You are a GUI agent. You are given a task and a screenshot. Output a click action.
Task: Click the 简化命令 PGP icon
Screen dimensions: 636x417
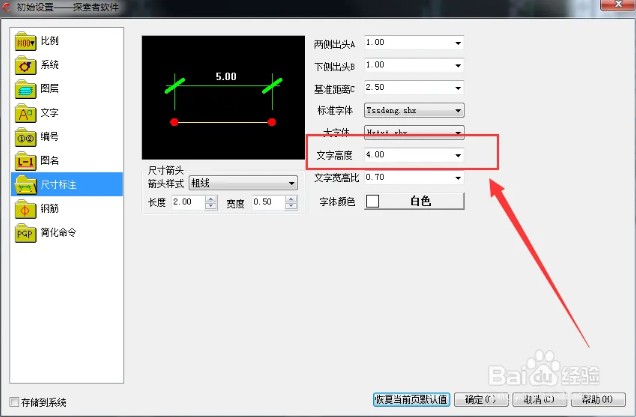25,233
